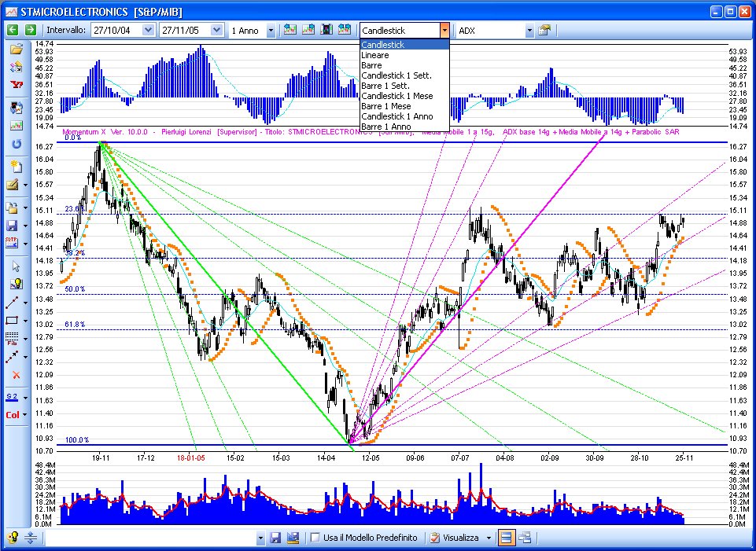
Task: Expand dropdown arrow next to rectangle tool
Action: [25, 321]
